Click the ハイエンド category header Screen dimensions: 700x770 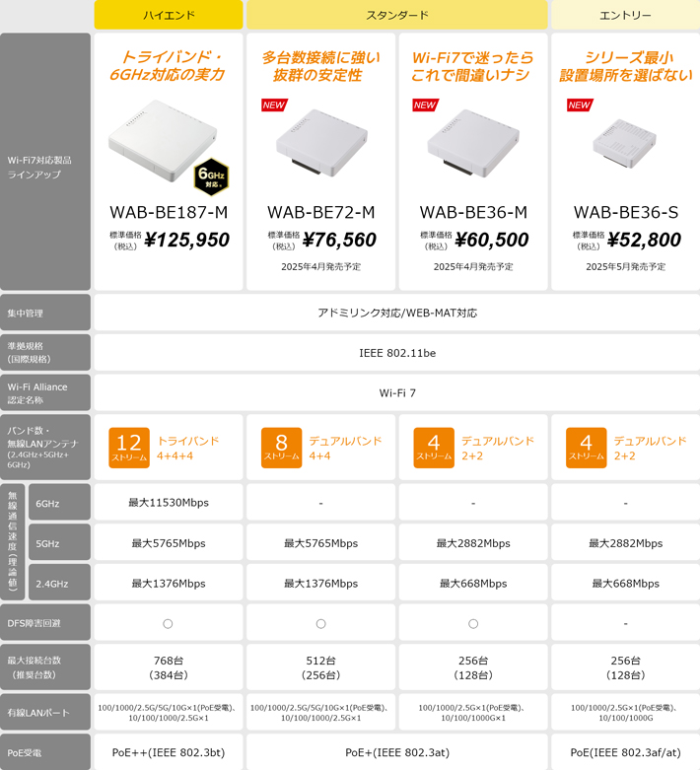click(x=169, y=15)
